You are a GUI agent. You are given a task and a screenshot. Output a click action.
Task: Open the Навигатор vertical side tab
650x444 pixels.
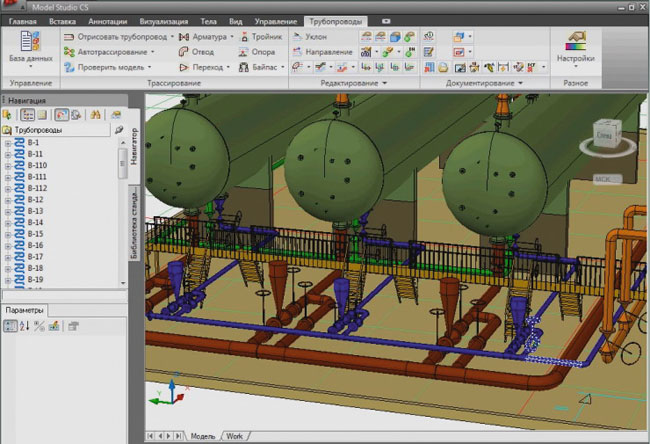point(133,146)
